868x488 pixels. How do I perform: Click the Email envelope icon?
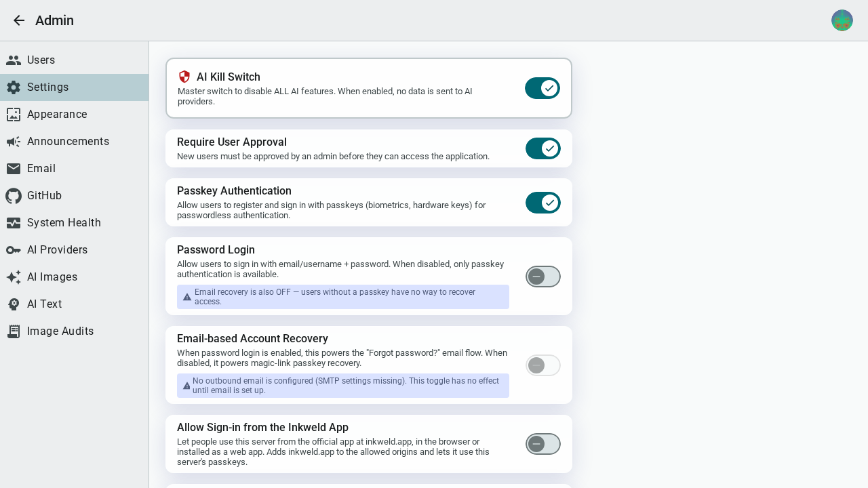(x=14, y=169)
